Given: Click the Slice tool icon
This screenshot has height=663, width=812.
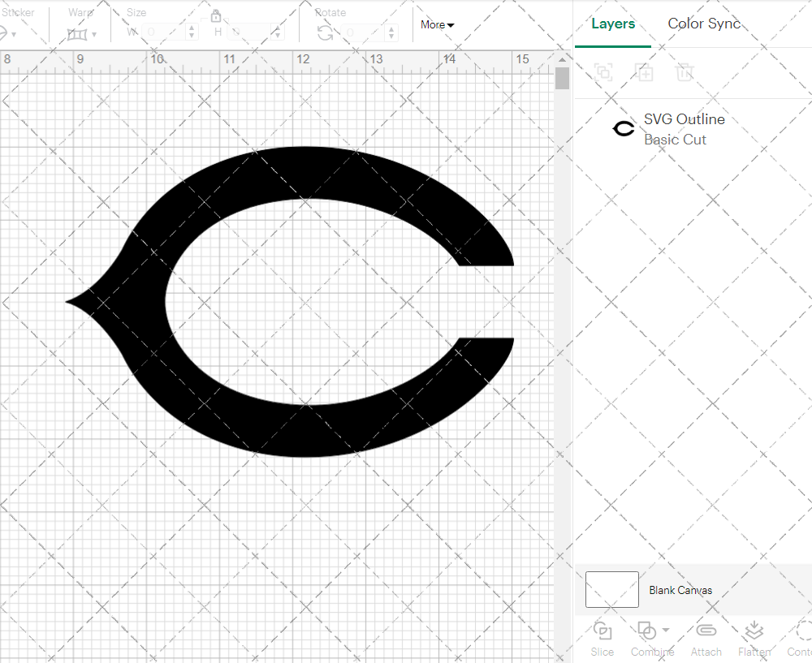Looking at the screenshot, I should pos(603,631).
